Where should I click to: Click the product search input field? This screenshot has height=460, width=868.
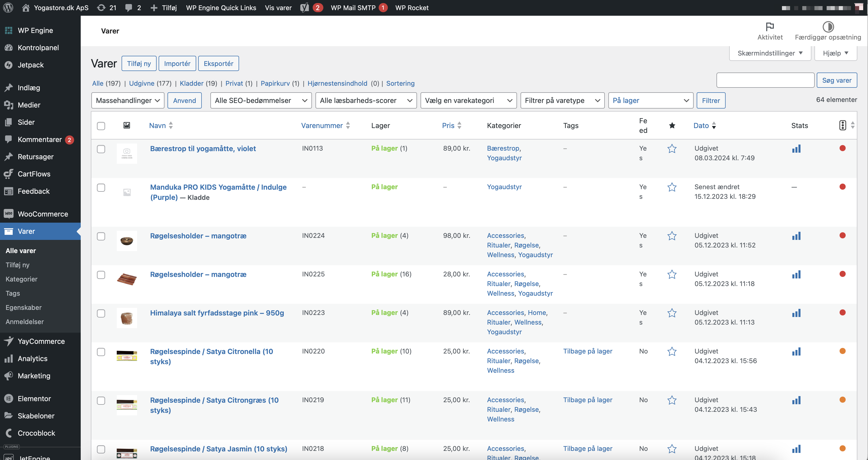tap(765, 80)
